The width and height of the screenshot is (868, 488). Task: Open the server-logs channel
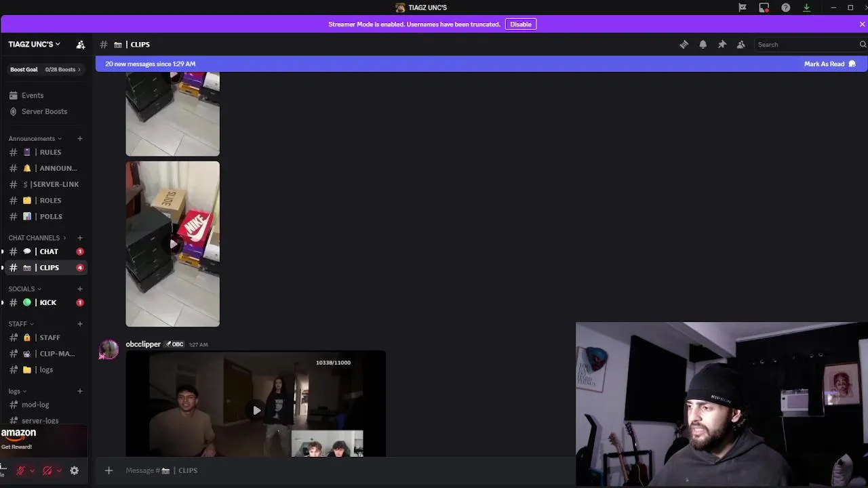pyautogui.click(x=45, y=421)
